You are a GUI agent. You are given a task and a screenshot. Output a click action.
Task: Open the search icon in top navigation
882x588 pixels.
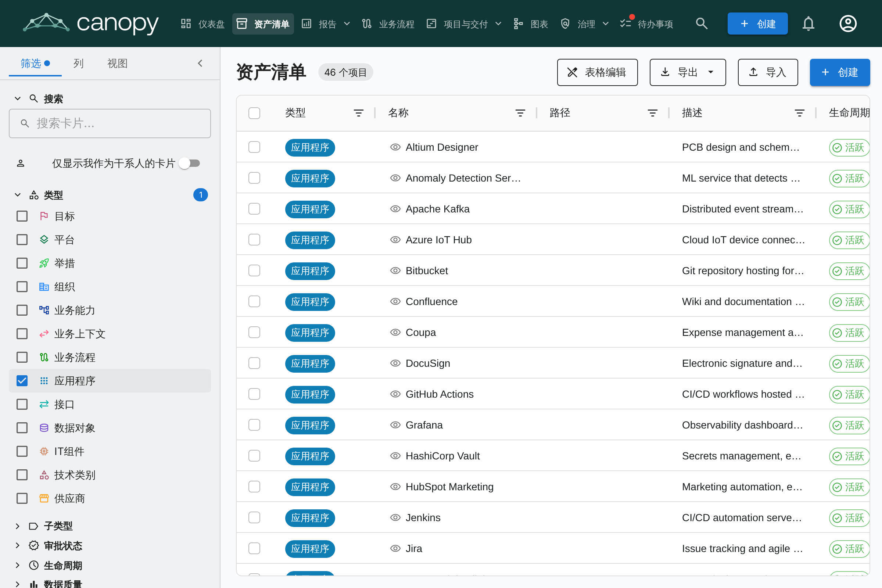tap(701, 24)
